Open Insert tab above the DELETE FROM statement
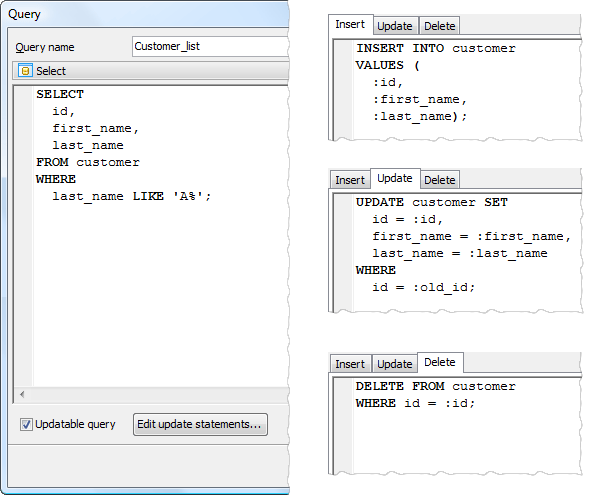600x495 pixels. pos(350,364)
